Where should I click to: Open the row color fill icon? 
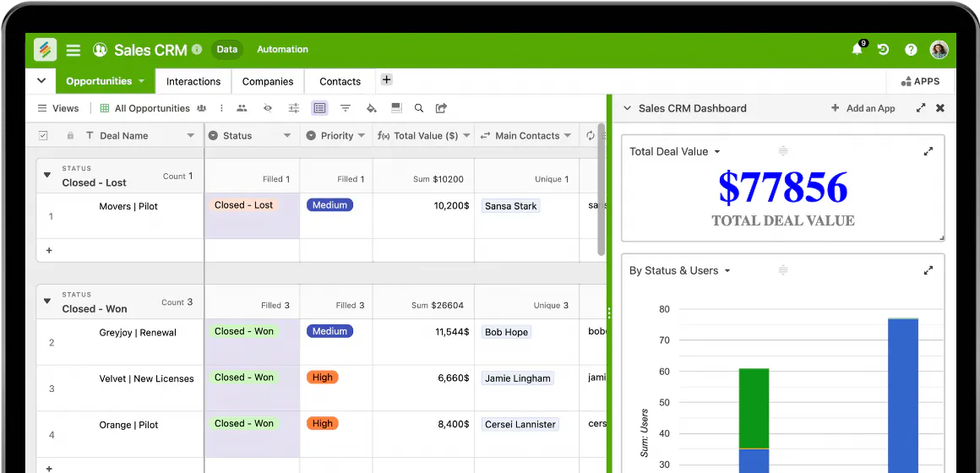371,108
